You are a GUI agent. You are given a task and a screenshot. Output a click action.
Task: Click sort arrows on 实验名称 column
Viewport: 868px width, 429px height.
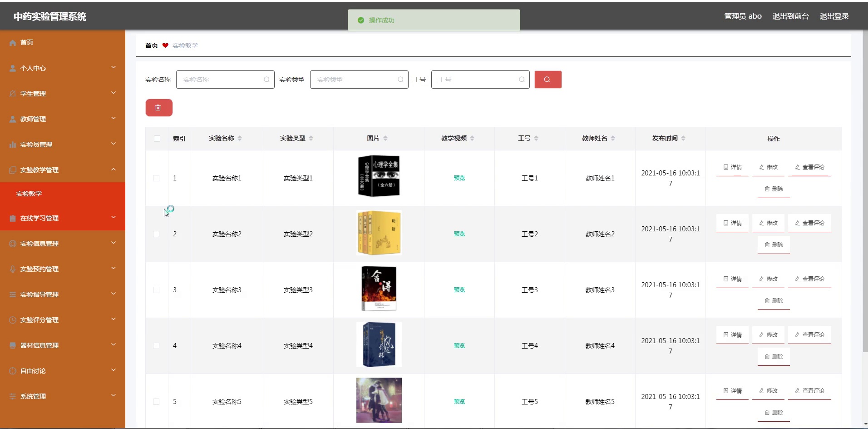240,138
